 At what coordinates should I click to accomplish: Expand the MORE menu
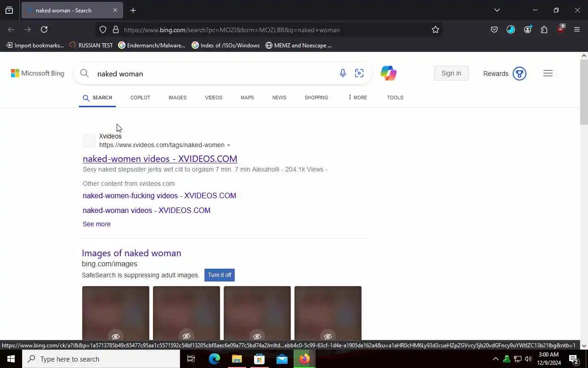coord(357,98)
